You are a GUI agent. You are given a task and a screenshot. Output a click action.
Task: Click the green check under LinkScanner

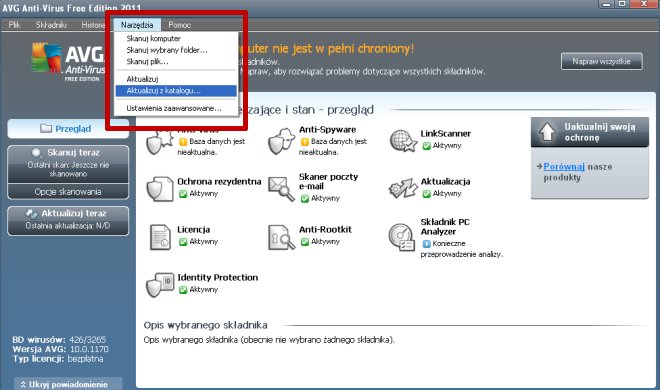point(426,146)
